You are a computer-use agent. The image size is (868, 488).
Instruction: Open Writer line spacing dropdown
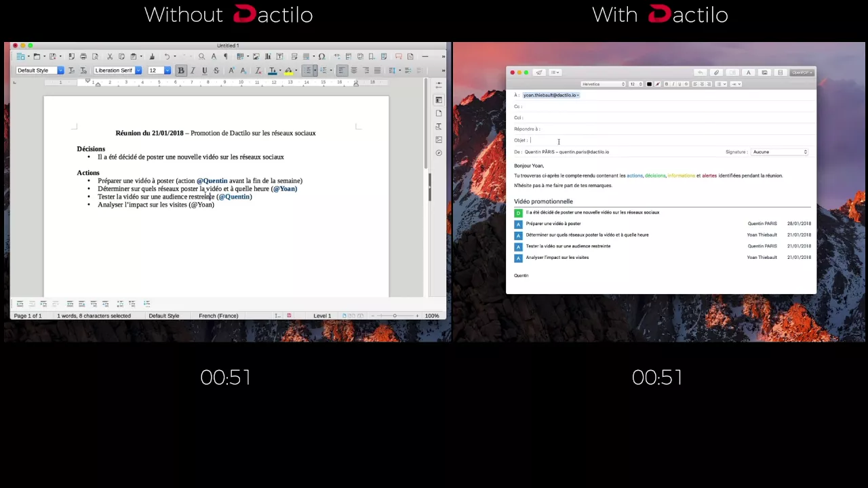click(x=399, y=70)
